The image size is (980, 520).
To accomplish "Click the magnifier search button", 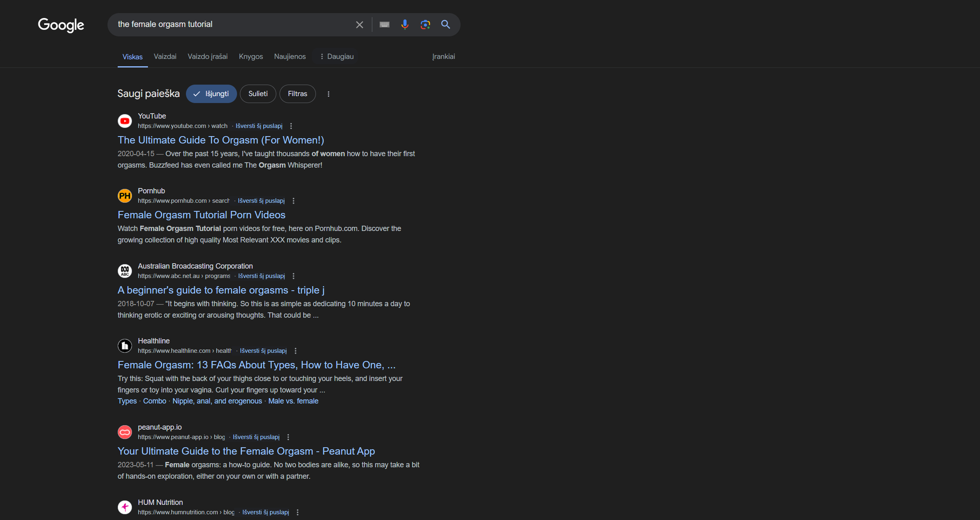I will click(x=445, y=25).
